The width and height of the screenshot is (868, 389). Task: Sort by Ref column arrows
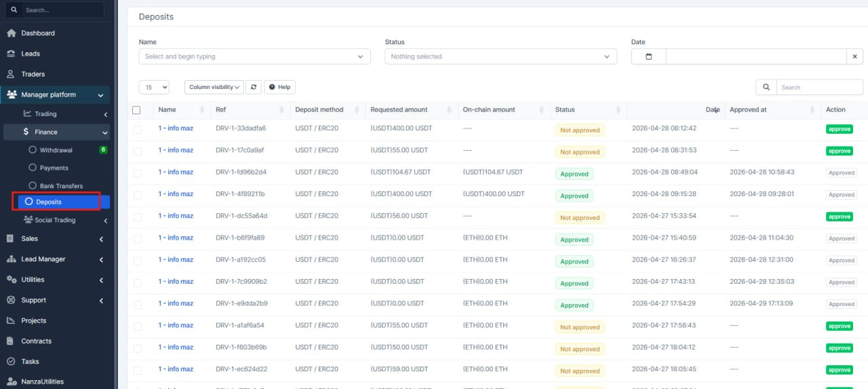pyautogui.click(x=282, y=110)
